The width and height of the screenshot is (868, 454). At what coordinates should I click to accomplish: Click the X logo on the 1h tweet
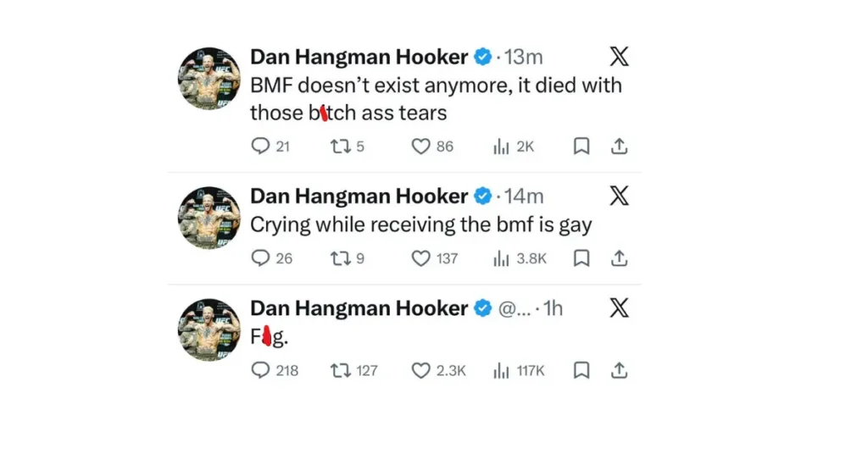[620, 308]
